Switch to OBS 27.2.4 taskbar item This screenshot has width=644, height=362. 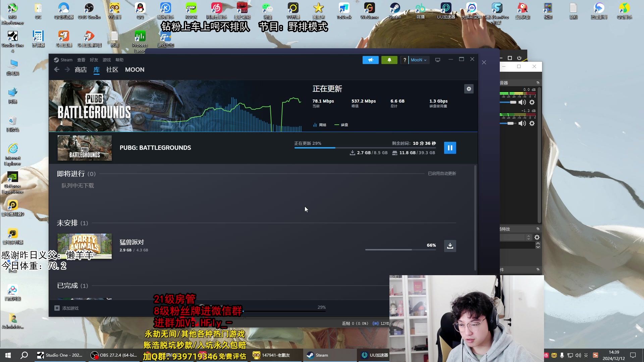[114, 355]
